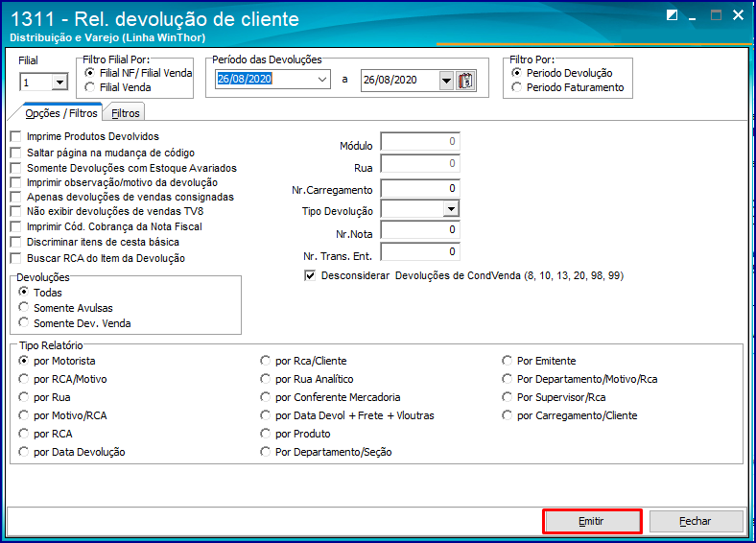Check Buscar RCA do Item da Devolução

pyautogui.click(x=16, y=258)
